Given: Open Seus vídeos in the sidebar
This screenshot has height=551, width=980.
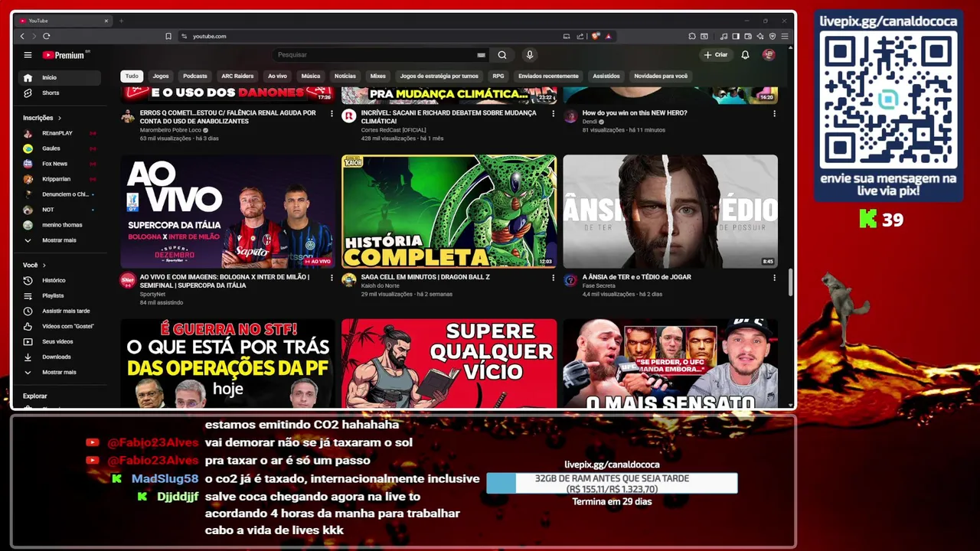Looking at the screenshot, I should click(59, 341).
